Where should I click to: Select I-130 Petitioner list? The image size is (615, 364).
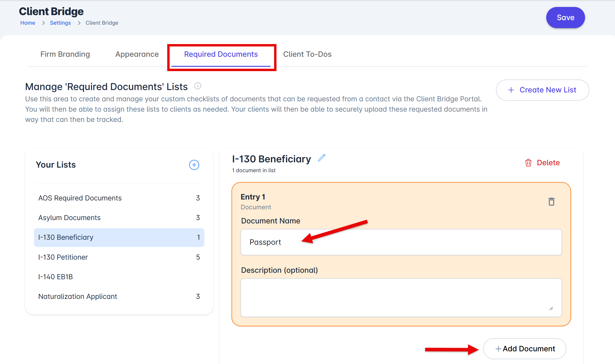pos(63,257)
